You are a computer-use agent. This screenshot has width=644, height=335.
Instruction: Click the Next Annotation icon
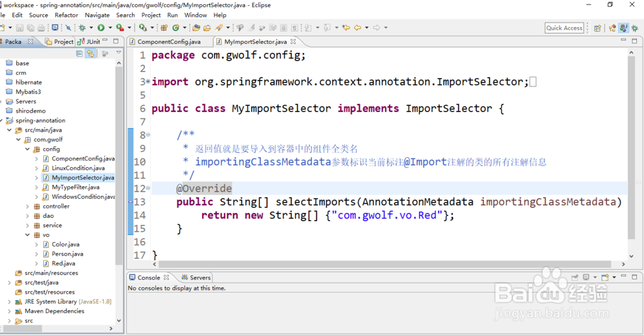(x=308, y=28)
